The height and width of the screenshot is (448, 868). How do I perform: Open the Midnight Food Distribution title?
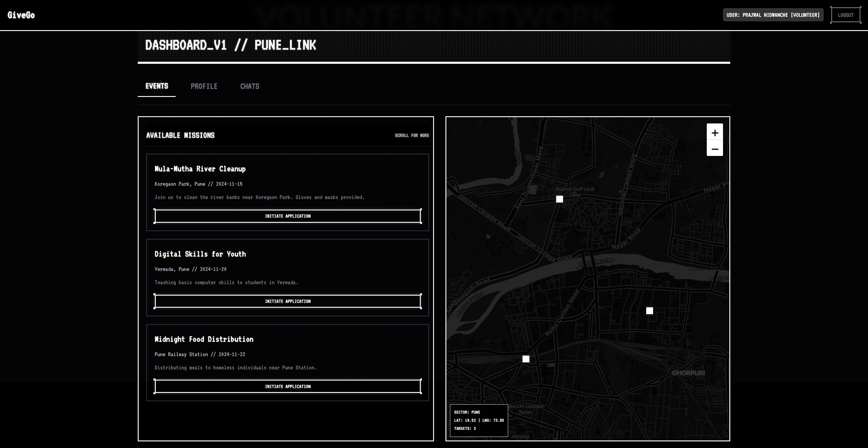coord(203,339)
